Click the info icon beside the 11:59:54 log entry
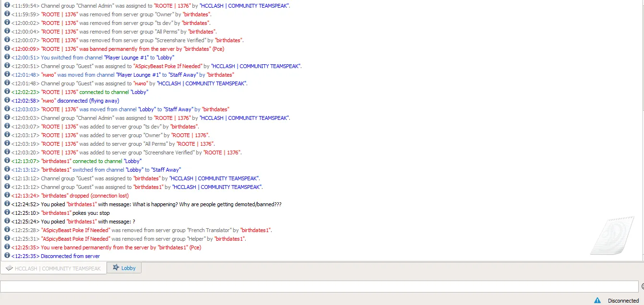Viewport: 644px width, 305px height. tap(7, 5)
